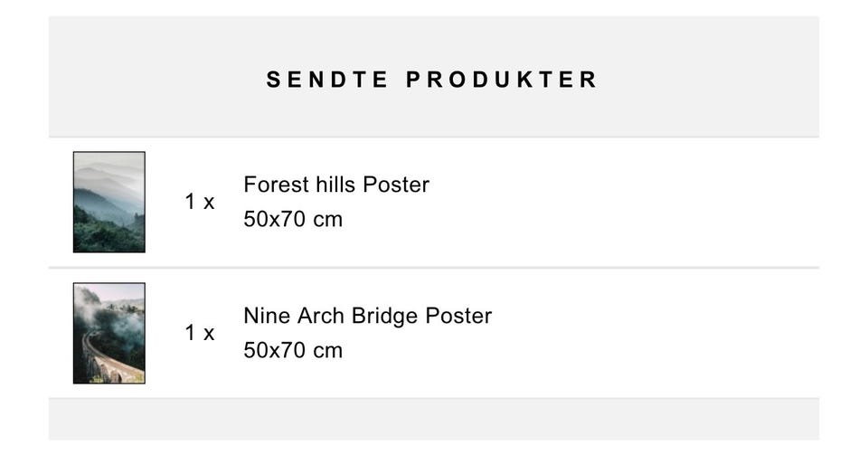Select the SENDTE PRODUKTER heading

coord(432,80)
